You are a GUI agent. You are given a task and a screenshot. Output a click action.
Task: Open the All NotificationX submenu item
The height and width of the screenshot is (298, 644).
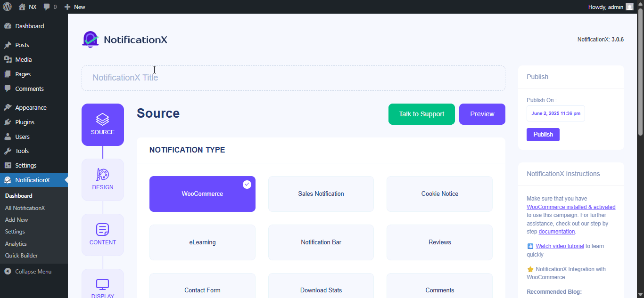pos(25,208)
